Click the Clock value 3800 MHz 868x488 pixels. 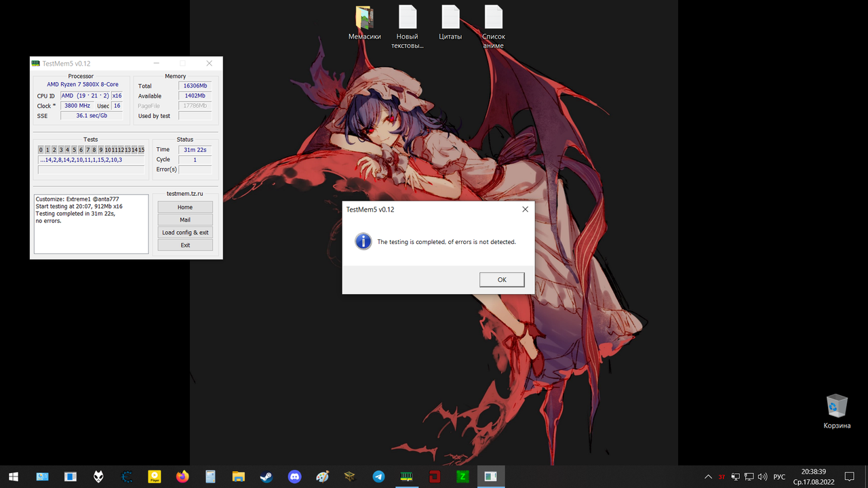(77, 106)
